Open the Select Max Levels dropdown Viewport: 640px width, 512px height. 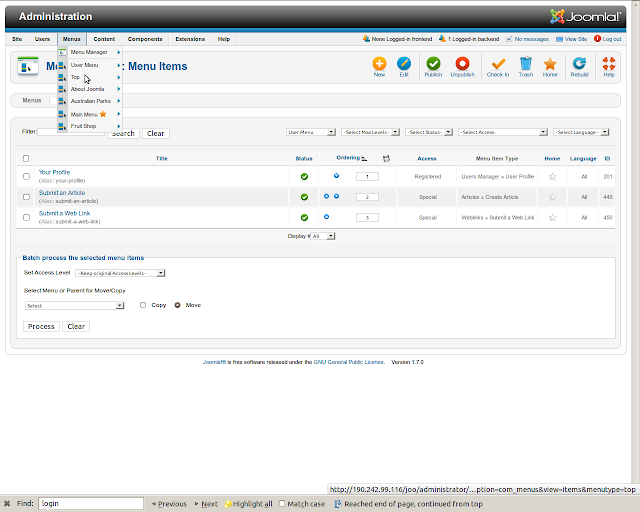click(370, 132)
